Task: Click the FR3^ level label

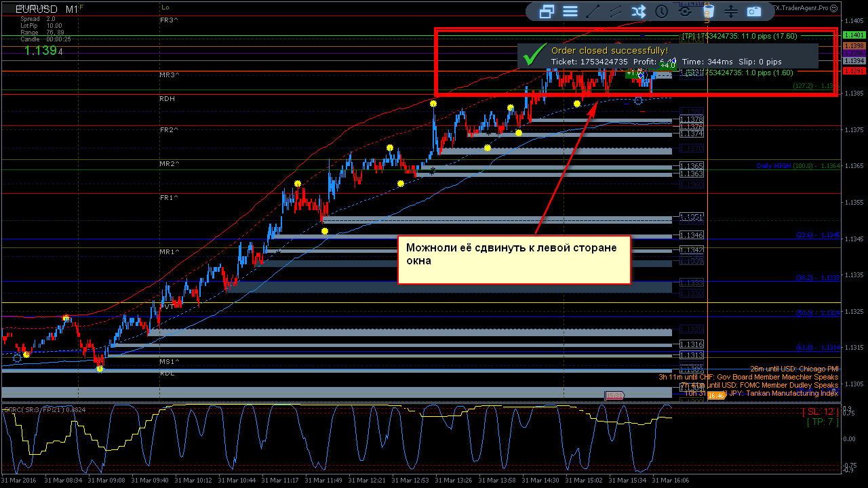Action: [x=169, y=20]
